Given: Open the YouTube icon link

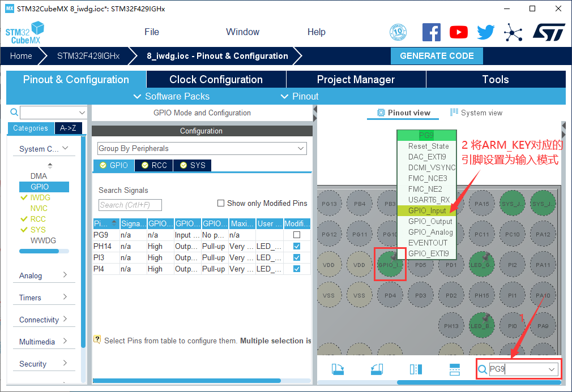Looking at the screenshot, I should [x=459, y=32].
